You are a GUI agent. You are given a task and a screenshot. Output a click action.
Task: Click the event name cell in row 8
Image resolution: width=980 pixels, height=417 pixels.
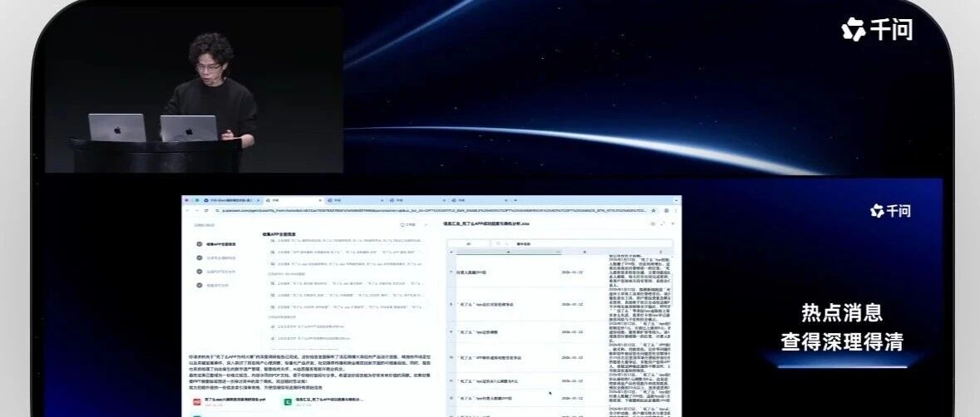pyautogui.click(x=508, y=305)
